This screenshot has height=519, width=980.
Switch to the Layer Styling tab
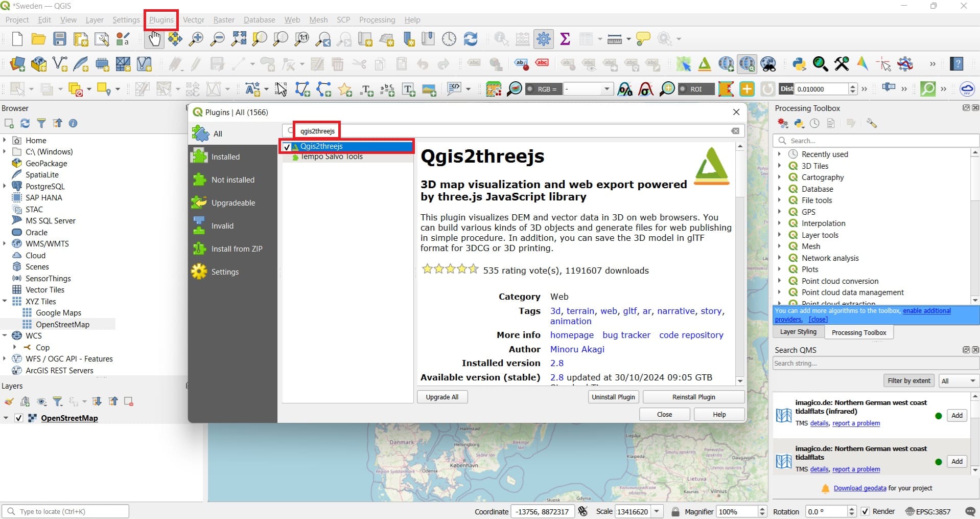798,332
